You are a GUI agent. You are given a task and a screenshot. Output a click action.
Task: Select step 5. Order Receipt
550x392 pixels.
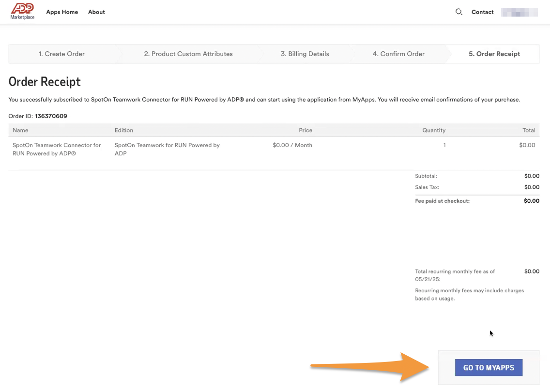click(494, 54)
